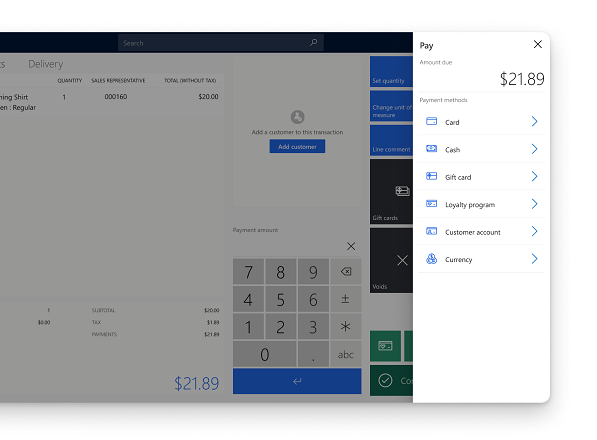Choose Card payment method label

452,122
